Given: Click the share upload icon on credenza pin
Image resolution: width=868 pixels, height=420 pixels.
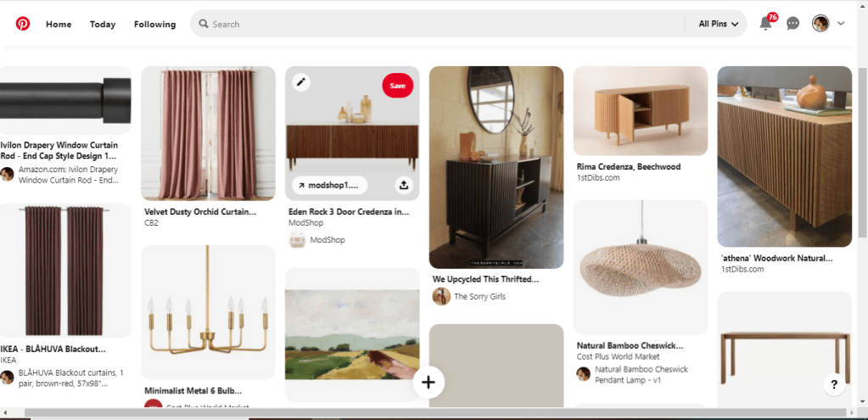Looking at the screenshot, I should (403, 185).
